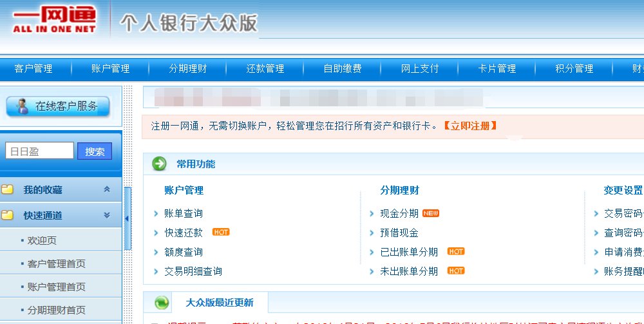Open the 快速还款 link
The height and width of the screenshot is (324, 644).
184,233
